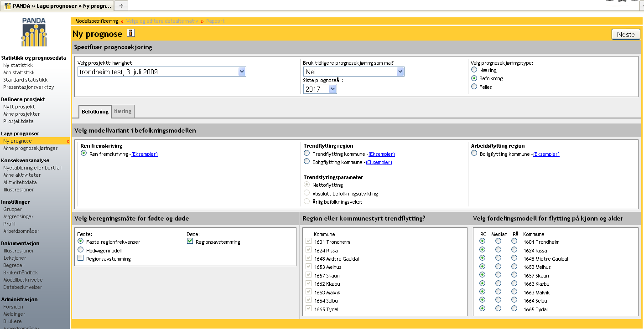644x329 pixels.
Task: Open Standard statistikk in sidebar
Action: pos(25,80)
